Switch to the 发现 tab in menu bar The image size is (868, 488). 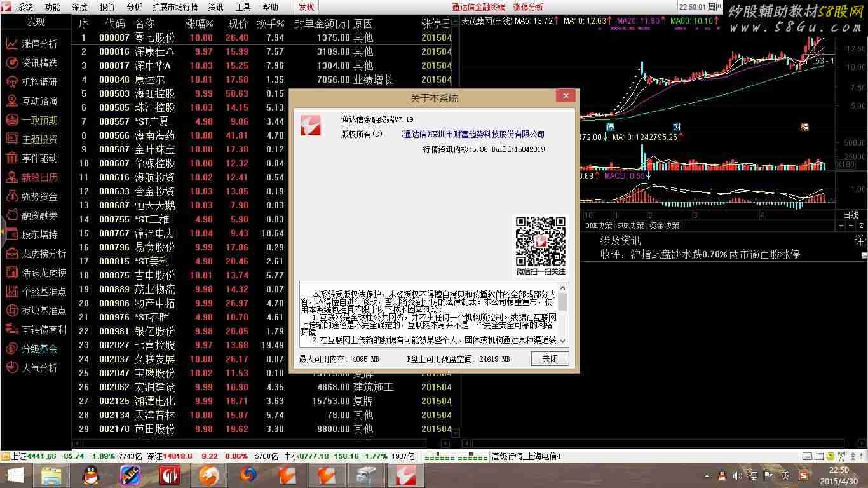[x=306, y=7]
